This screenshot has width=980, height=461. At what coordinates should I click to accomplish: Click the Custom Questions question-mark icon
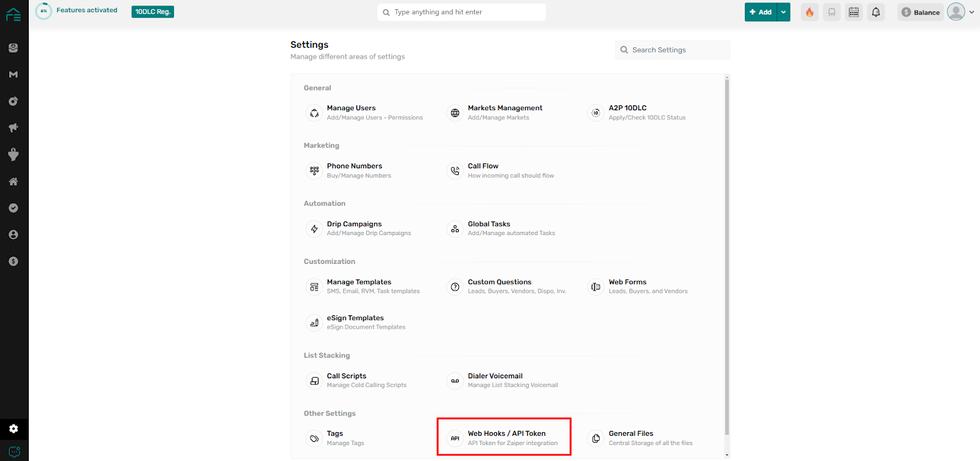click(455, 287)
